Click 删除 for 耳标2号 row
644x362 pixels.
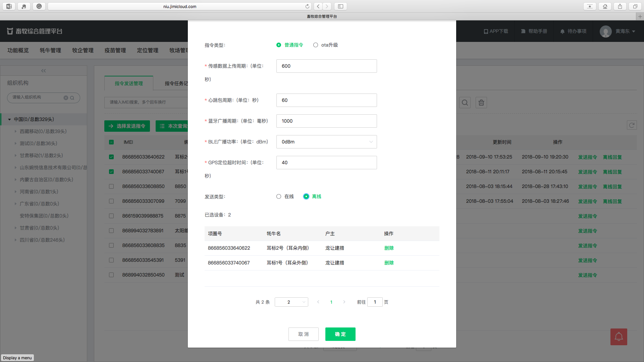tap(389, 248)
